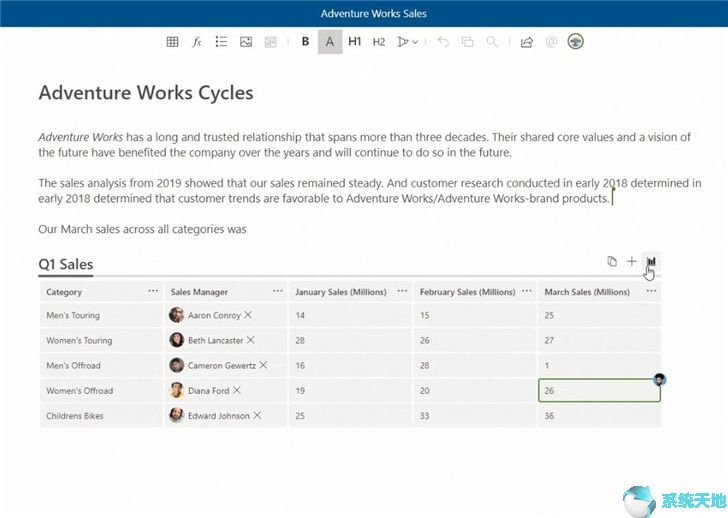Apply Heading 1 style

355,42
